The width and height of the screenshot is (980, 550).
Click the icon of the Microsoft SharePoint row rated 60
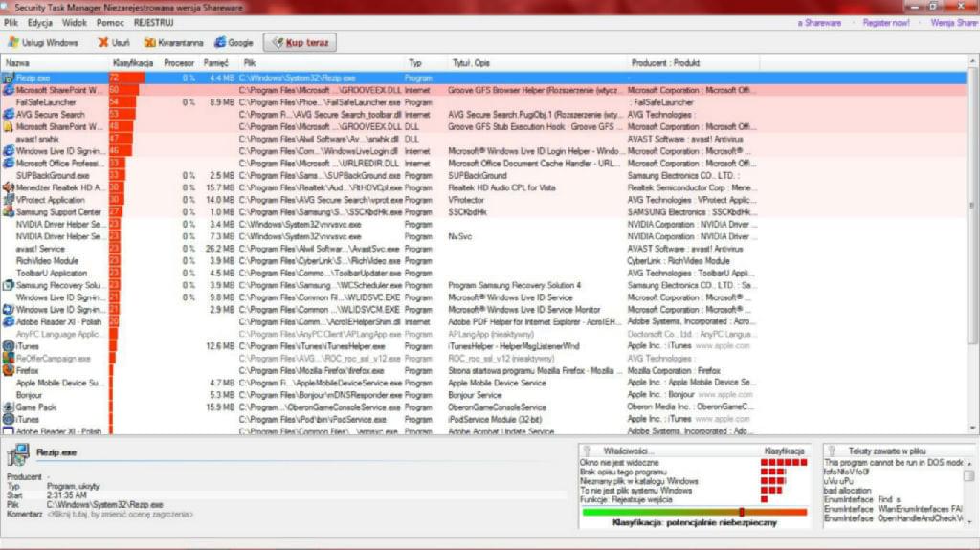[x=8, y=90]
